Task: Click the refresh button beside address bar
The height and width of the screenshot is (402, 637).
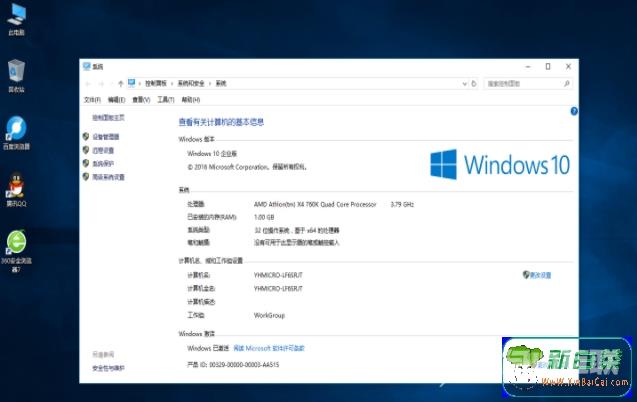Action: pos(474,84)
